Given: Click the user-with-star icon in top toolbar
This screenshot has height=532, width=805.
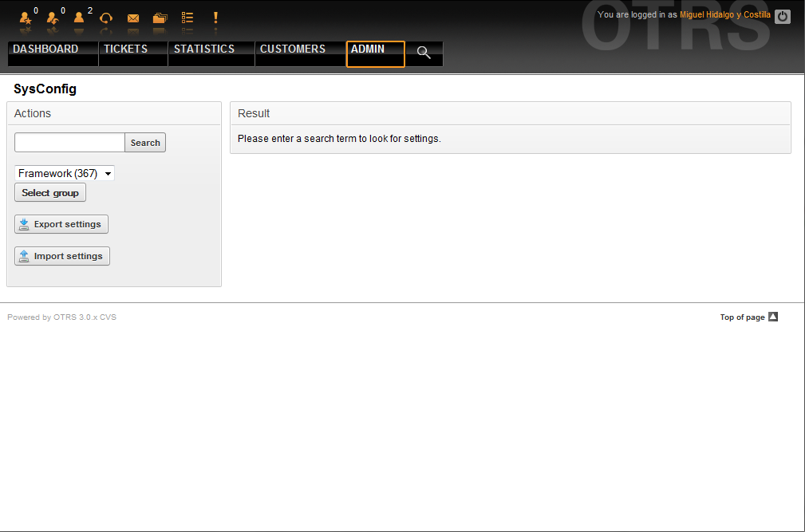Looking at the screenshot, I should pyautogui.click(x=26, y=18).
